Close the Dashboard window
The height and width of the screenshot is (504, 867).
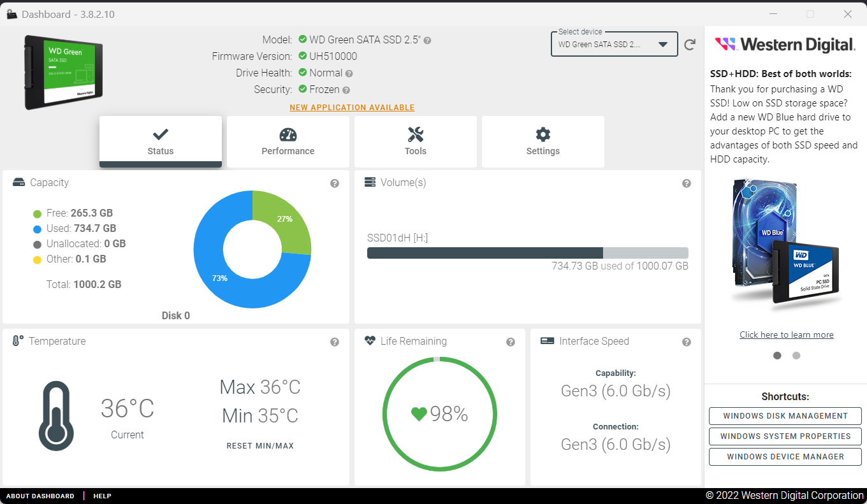coord(847,13)
